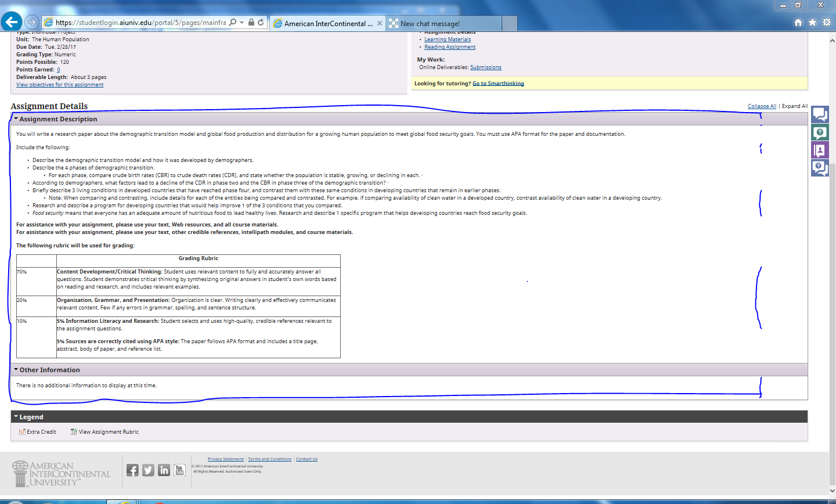Image resolution: width=836 pixels, height=504 pixels.
Task: Open the Go to Smarthinking link
Action: 498,84
